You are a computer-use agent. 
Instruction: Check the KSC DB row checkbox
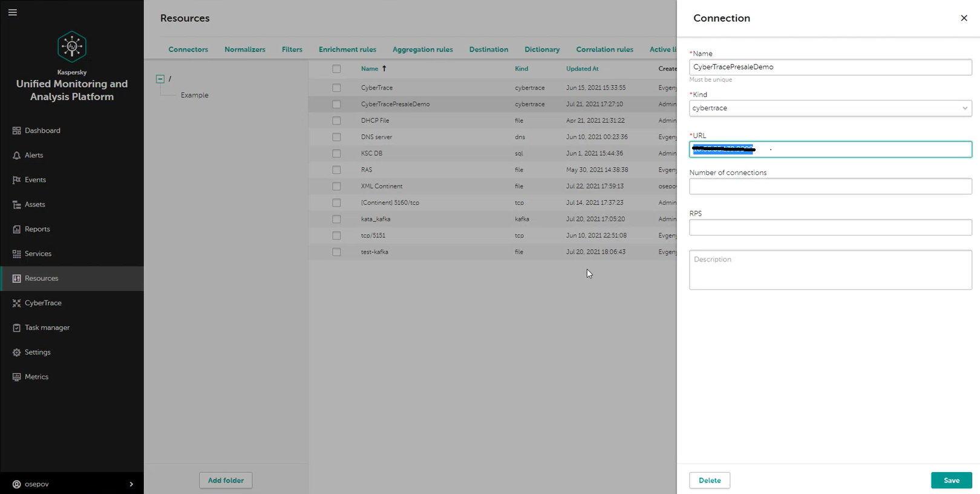tap(336, 153)
